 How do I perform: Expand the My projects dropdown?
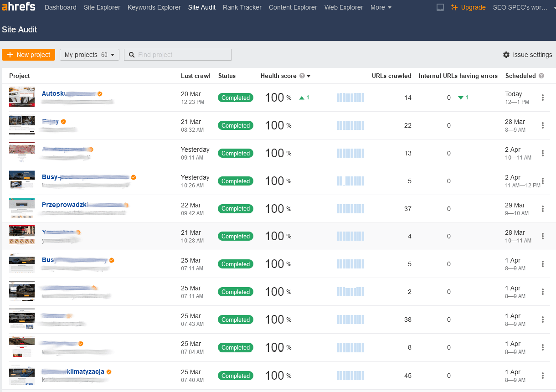[x=89, y=55]
